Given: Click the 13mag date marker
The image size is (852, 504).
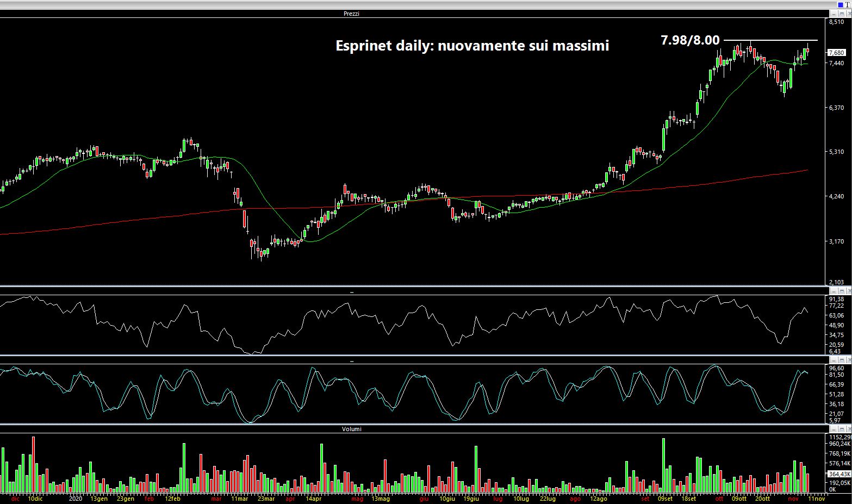Looking at the screenshot, I should click(381, 498).
